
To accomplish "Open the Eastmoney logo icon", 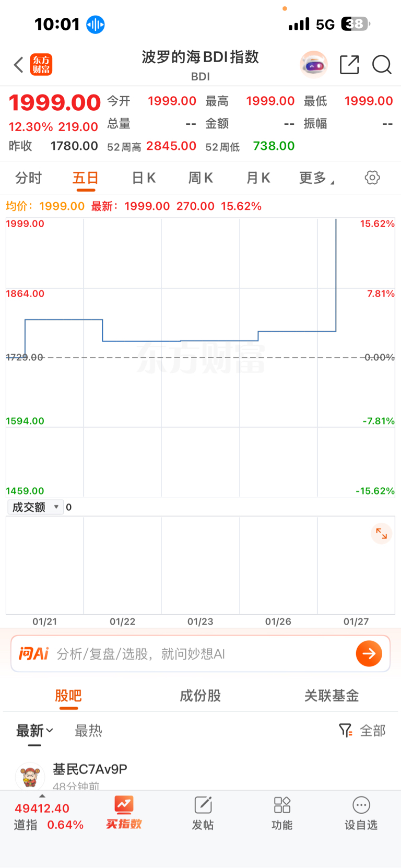I will (x=41, y=65).
